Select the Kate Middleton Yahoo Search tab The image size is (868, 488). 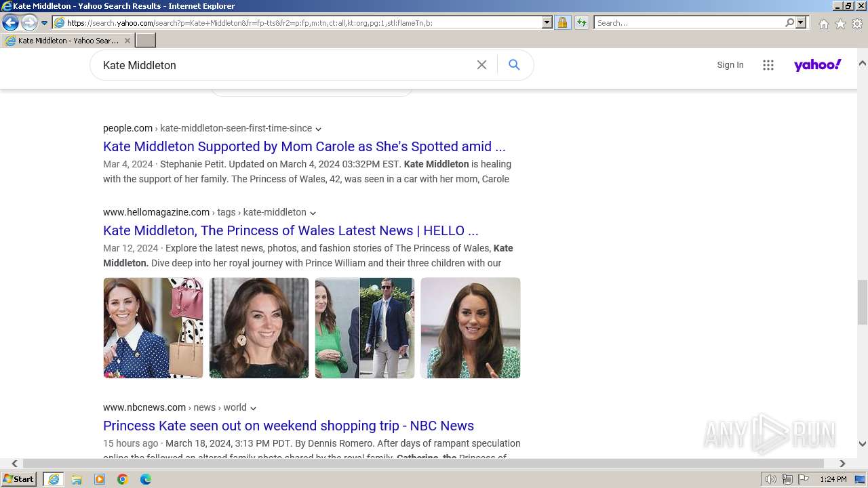click(68, 41)
